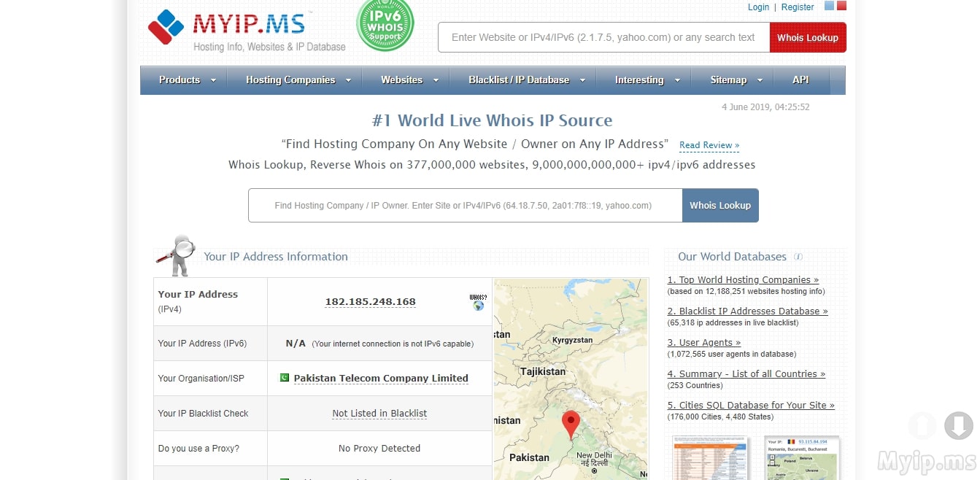This screenshot has height=480, width=980.
Task: Click the WHOIS globe icon beside IP address
Action: (x=478, y=302)
